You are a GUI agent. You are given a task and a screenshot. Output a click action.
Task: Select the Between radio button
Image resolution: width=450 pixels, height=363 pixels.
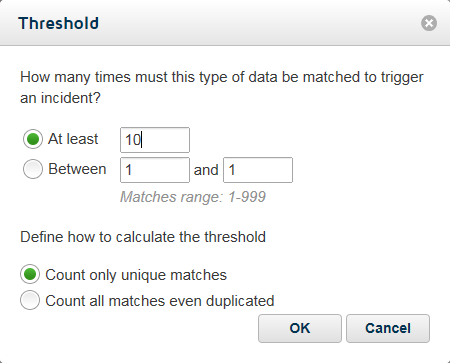pos(33,169)
